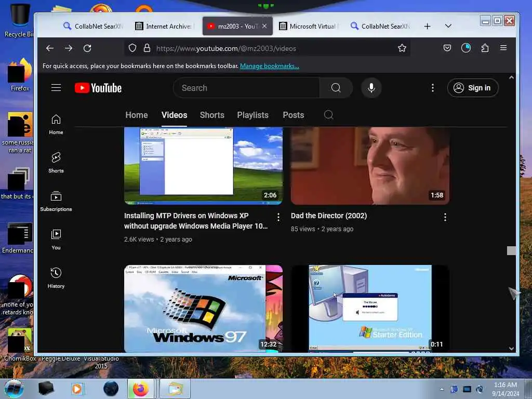532x399 pixels.
Task: Click the 2.6K views text
Action: [139, 239]
